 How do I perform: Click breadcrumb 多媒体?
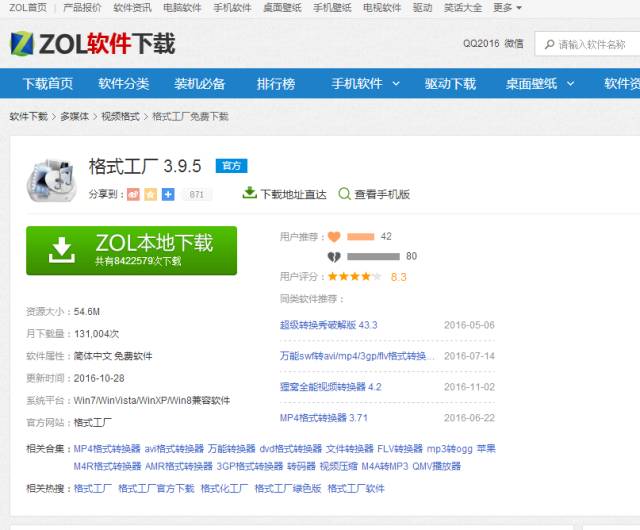pyautogui.click(x=74, y=116)
